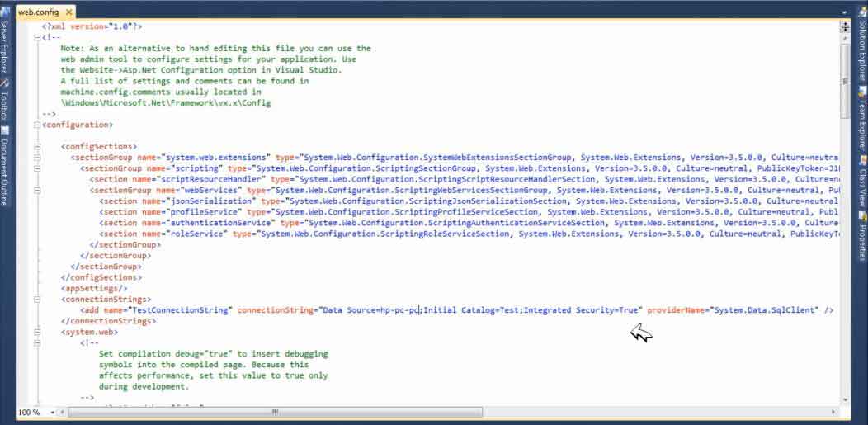Open the Server Explorer side panel
This screenshot has height=425, width=868.
coord(5,51)
